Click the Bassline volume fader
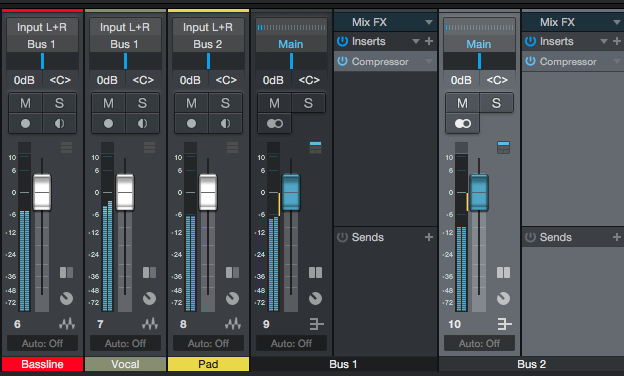624x376 pixels. (42, 192)
